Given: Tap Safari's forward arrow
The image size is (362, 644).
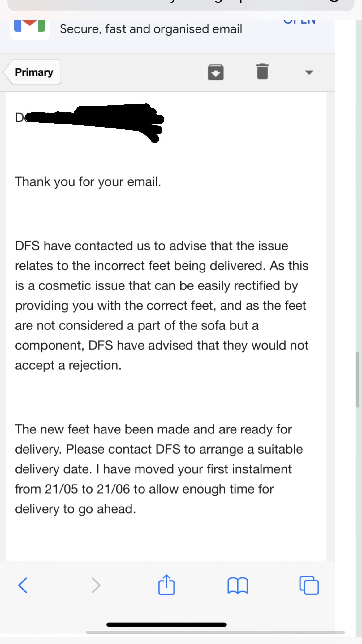Looking at the screenshot, I should click(96, 585).
